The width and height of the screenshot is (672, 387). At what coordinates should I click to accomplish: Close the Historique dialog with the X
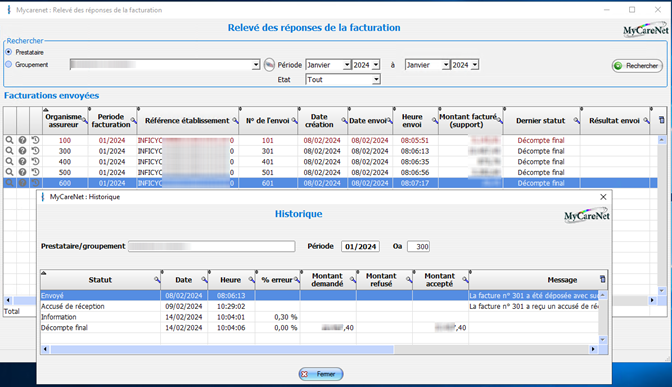pos(603,197)
